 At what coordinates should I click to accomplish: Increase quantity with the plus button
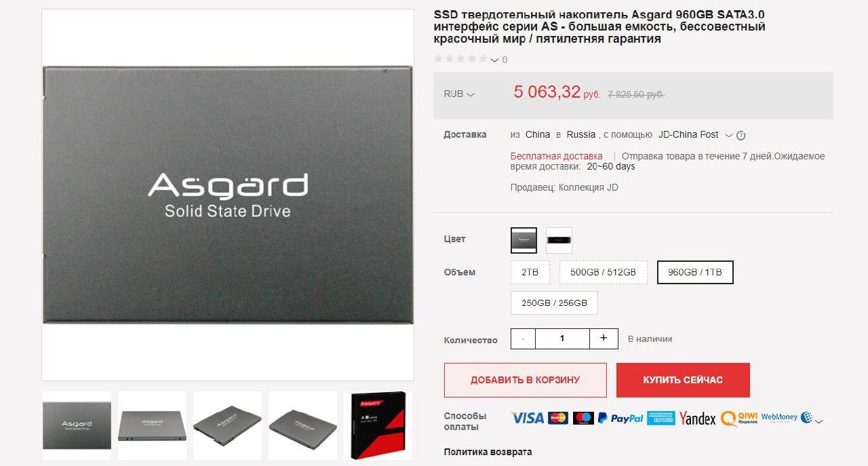(604, 338)
